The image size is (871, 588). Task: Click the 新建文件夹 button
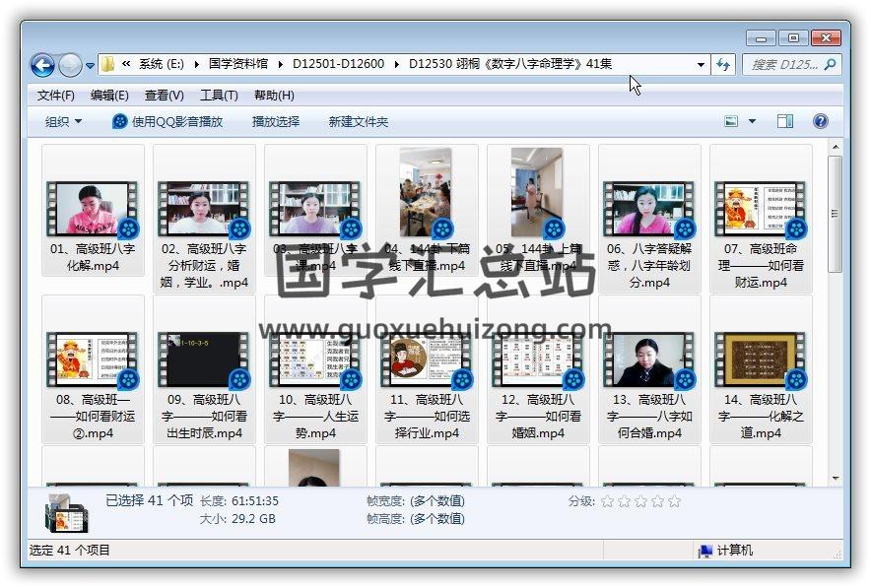[x=359, y=121]
